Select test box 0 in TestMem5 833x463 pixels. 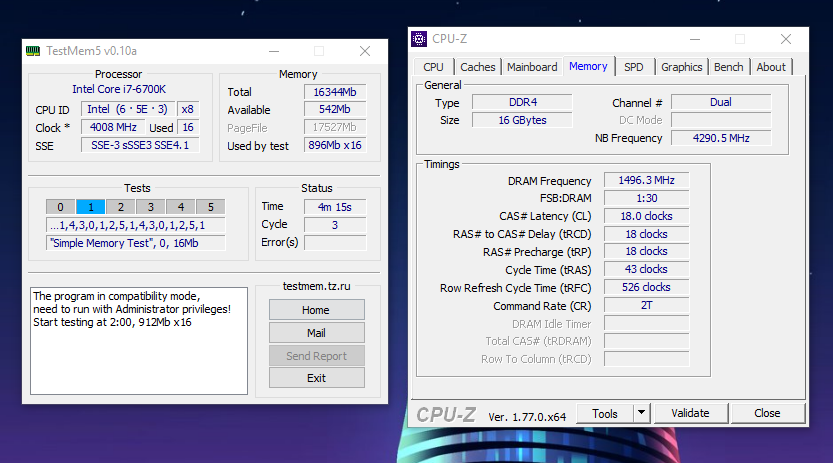coord(61,207)
